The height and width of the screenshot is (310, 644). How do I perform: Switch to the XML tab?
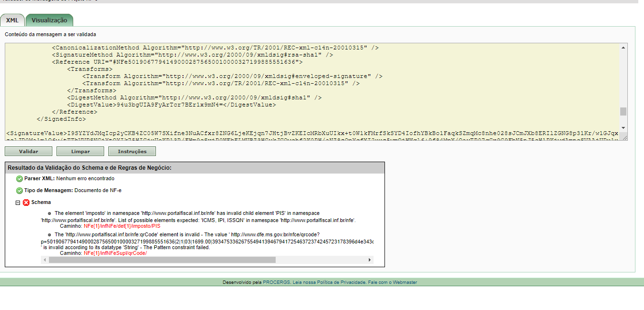click(12, 20)
